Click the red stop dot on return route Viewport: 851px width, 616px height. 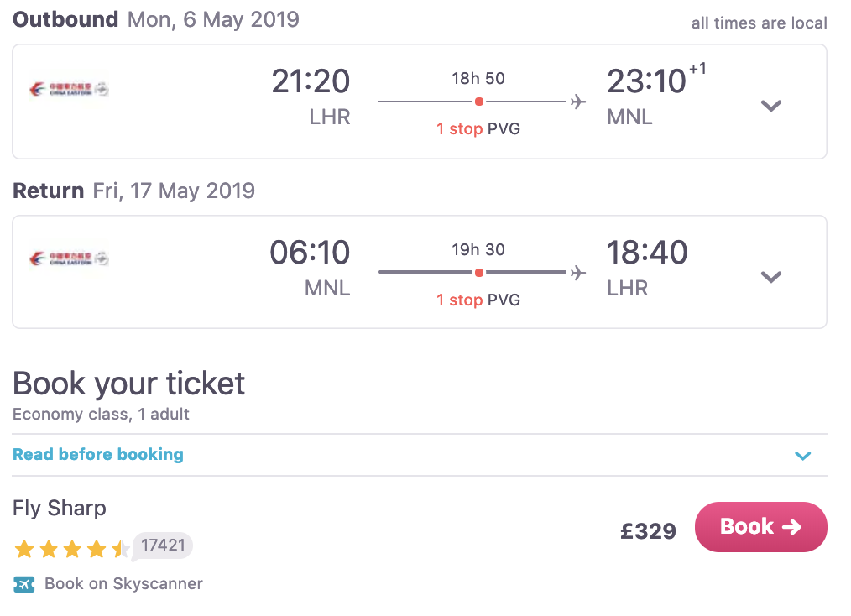(x=478, y=273)
